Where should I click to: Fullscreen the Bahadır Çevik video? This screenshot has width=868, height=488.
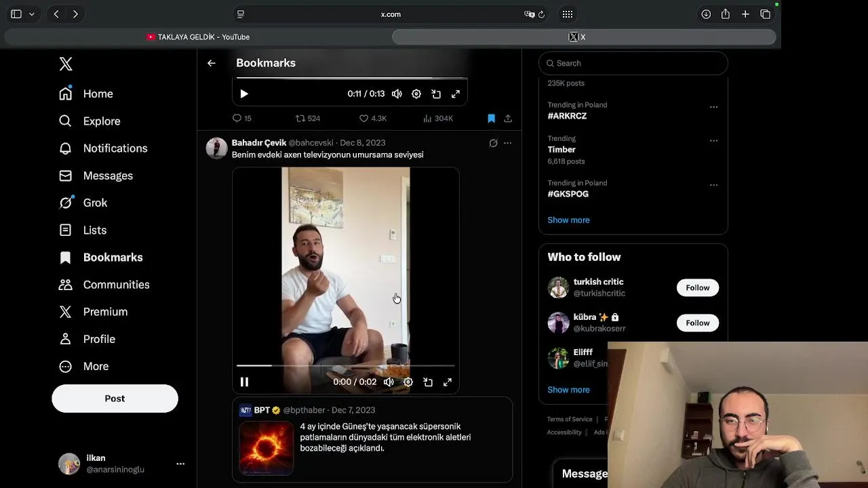448,382
